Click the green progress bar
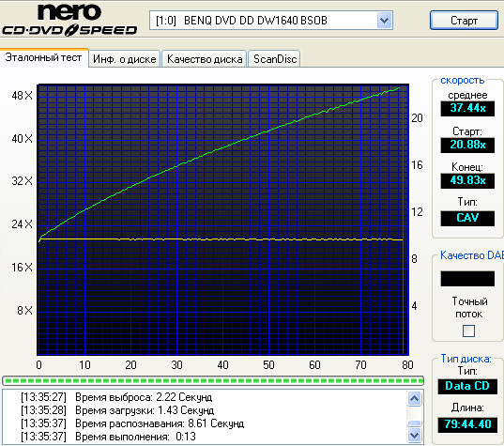 point(213,380)
